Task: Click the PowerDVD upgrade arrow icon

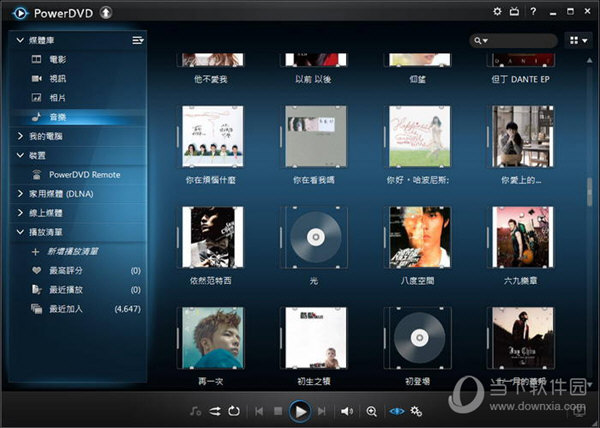Action: 106,13
